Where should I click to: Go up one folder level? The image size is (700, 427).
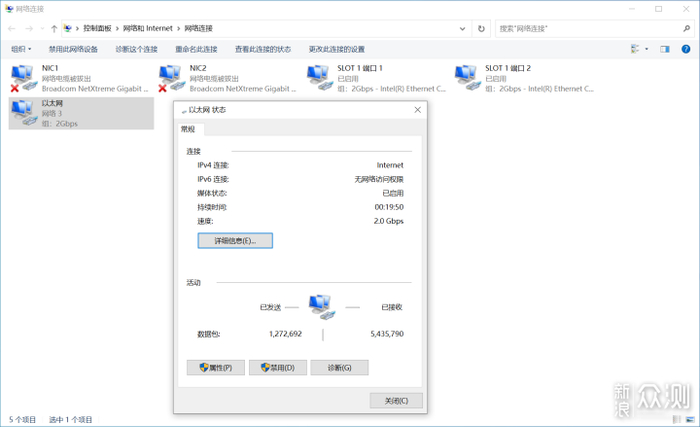click(x=54, y=29)
